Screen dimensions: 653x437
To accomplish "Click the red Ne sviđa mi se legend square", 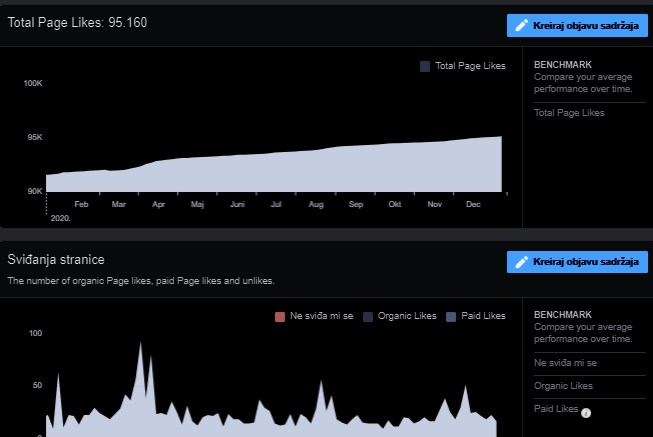I will [x=279, y=316].
